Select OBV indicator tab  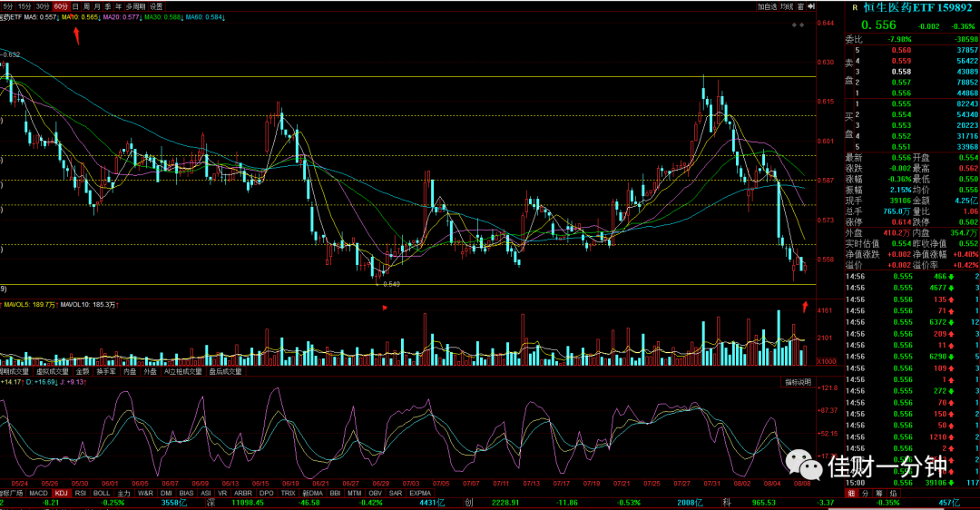[375, 493]
